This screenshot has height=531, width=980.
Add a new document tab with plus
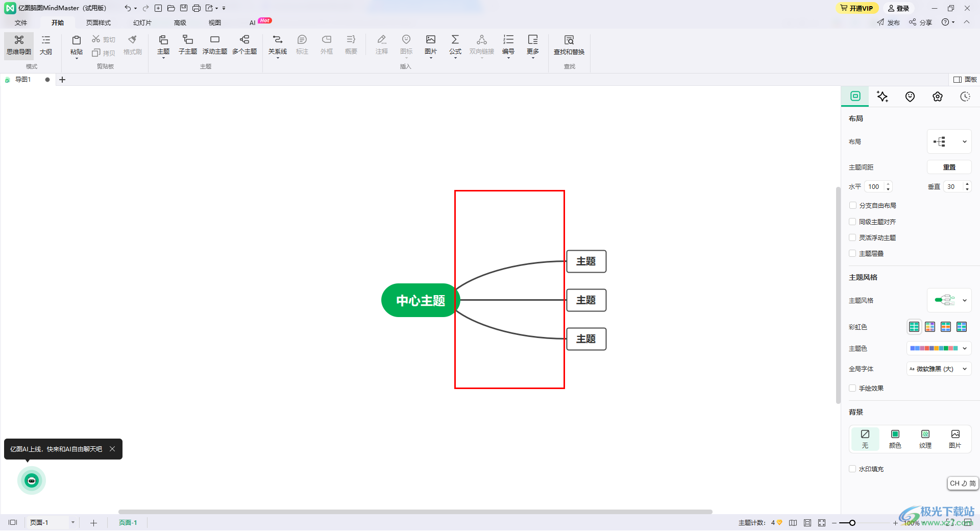pyautogui.click(x=62, y=79)
